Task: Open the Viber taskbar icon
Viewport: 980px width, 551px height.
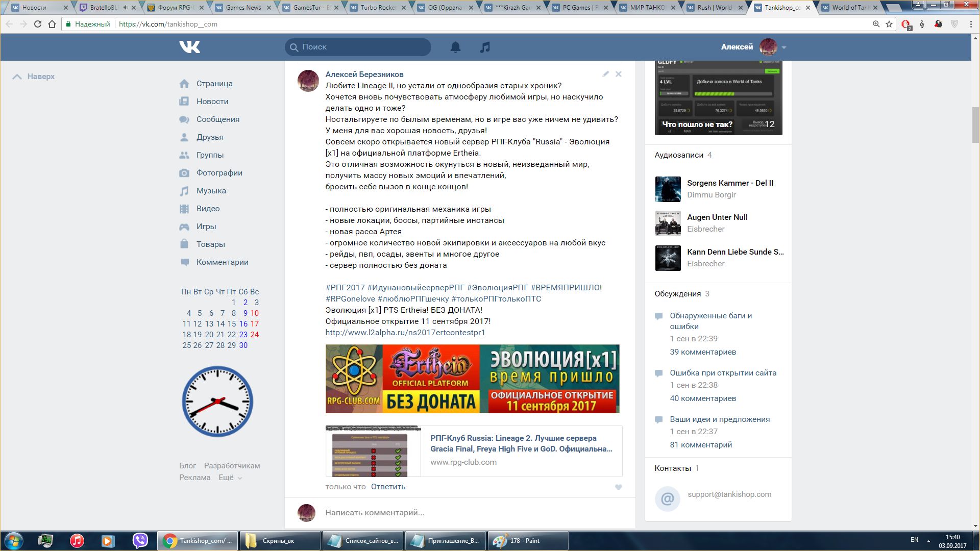Action: (140, 541)
